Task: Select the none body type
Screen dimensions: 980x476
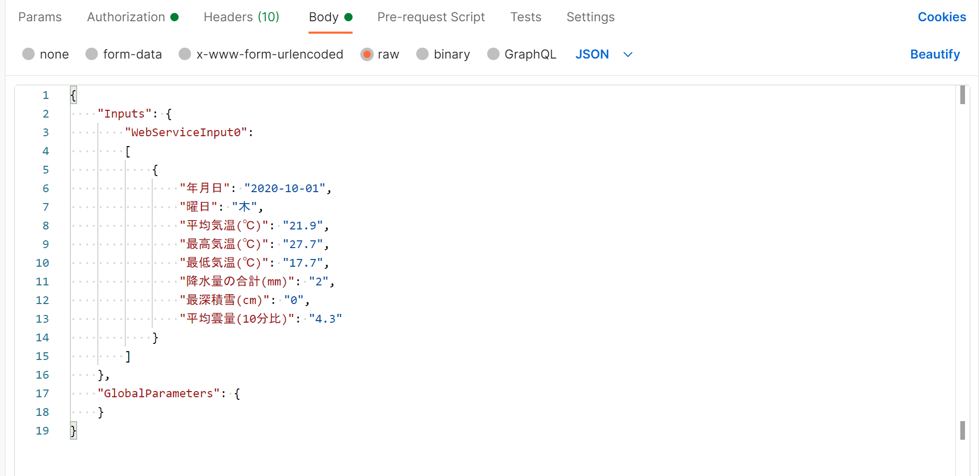Action: coord(28,54)
